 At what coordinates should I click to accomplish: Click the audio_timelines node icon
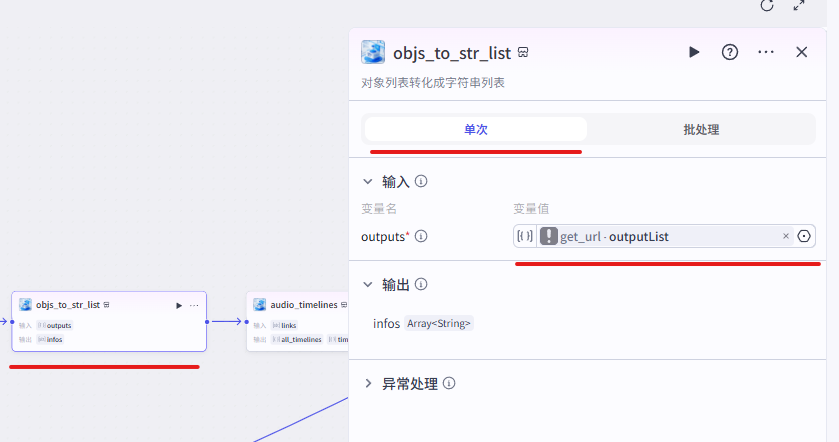[260, 304]
